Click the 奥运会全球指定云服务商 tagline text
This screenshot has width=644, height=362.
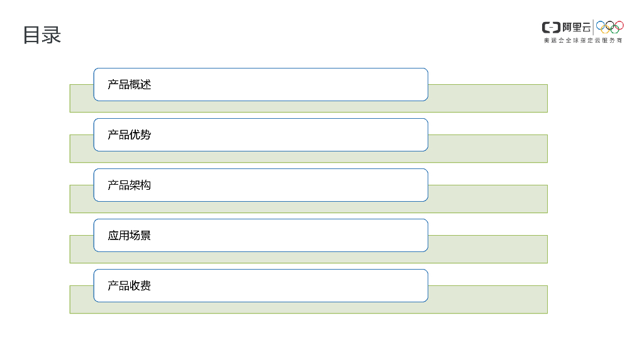tap(583, 40)
